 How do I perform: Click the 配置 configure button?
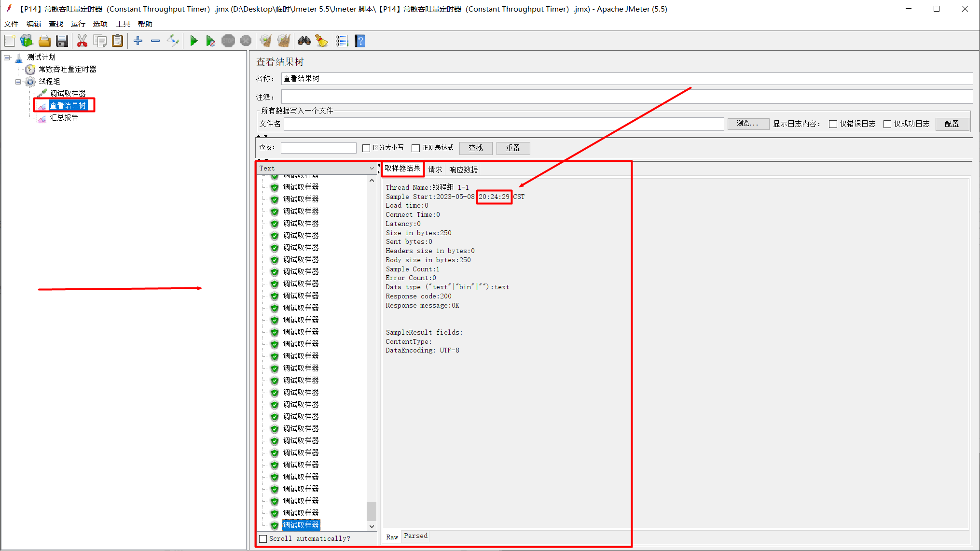[952, 124]
